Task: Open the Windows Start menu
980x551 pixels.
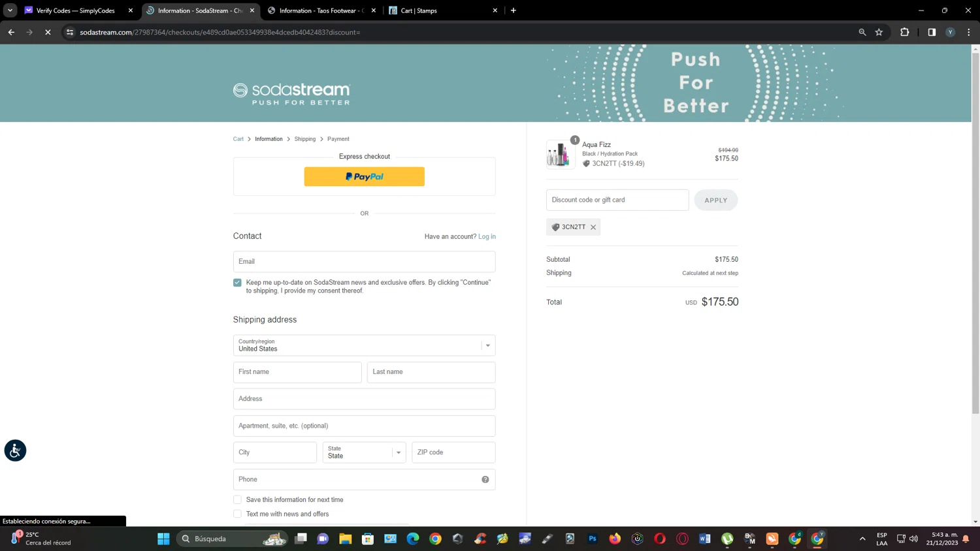Action: 163,539
